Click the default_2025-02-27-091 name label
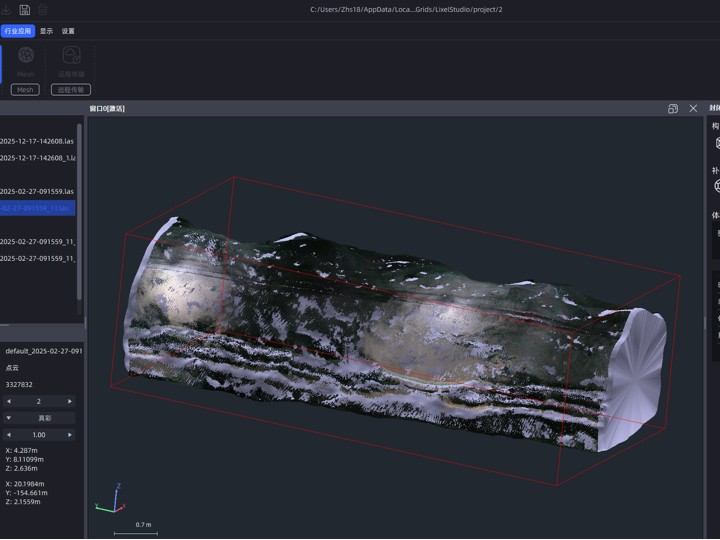Image resolution: width=720 pixels, height=540 pixels. (x=44, y=351)
